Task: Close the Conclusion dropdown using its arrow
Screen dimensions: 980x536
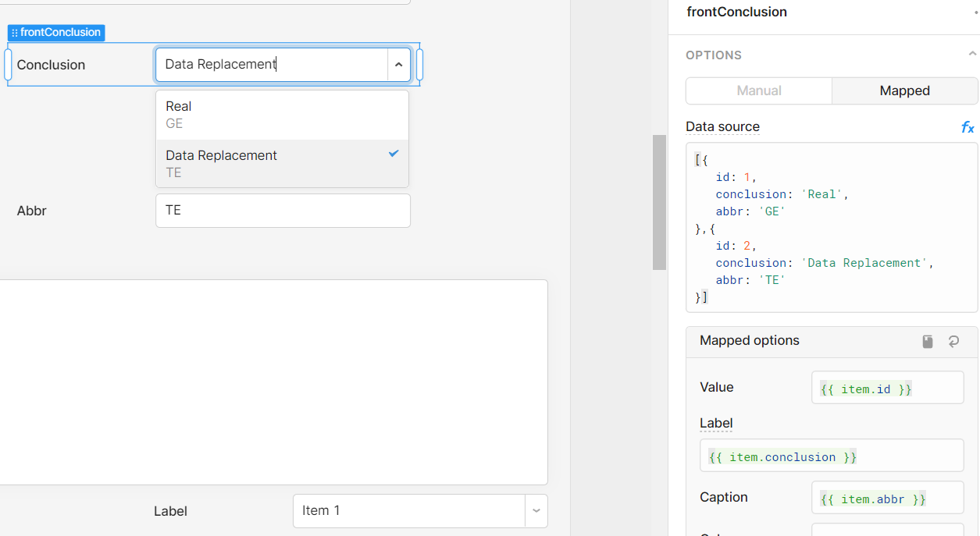Action: click(x=398, y=65)
